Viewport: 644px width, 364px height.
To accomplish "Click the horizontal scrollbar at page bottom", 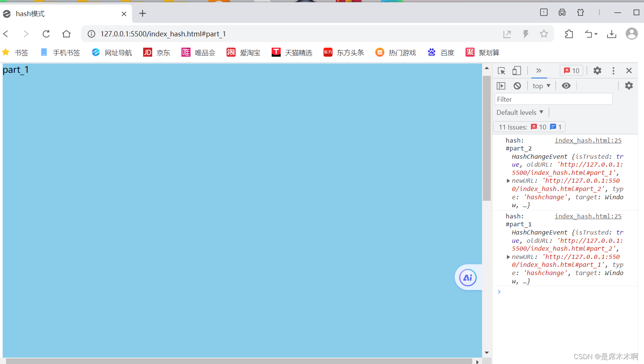I will click(x=239, y=361).
